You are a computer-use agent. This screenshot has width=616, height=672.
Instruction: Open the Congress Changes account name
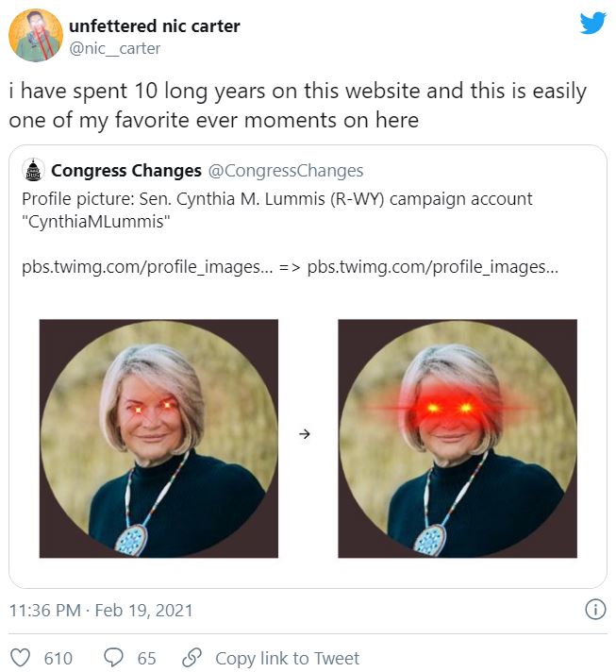(125, 171)
